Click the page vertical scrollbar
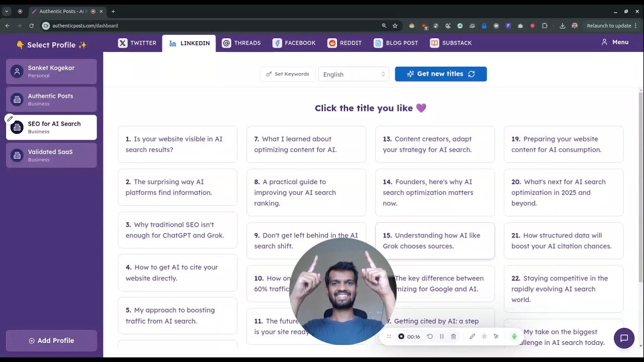This screenshot has height=362, width=644. click(640, 186)
